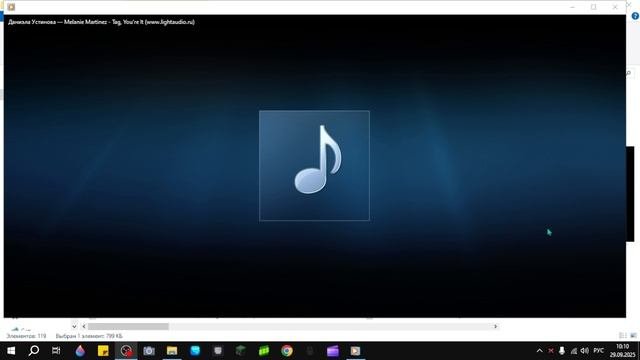Switch the РУС input language indicator

[598, 351]
